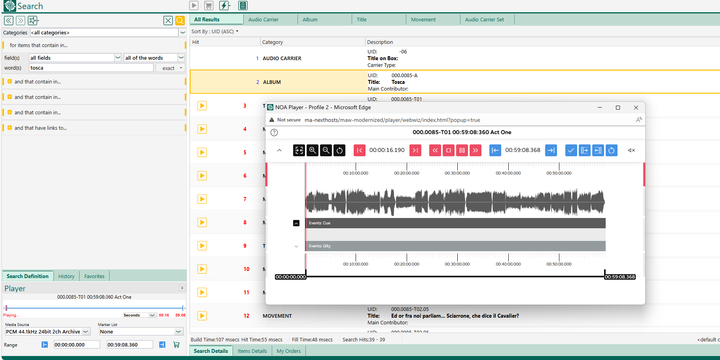This screenshot has height=360, width=720.
Task: Jump to start with red skip-back button
Action: 360,150
